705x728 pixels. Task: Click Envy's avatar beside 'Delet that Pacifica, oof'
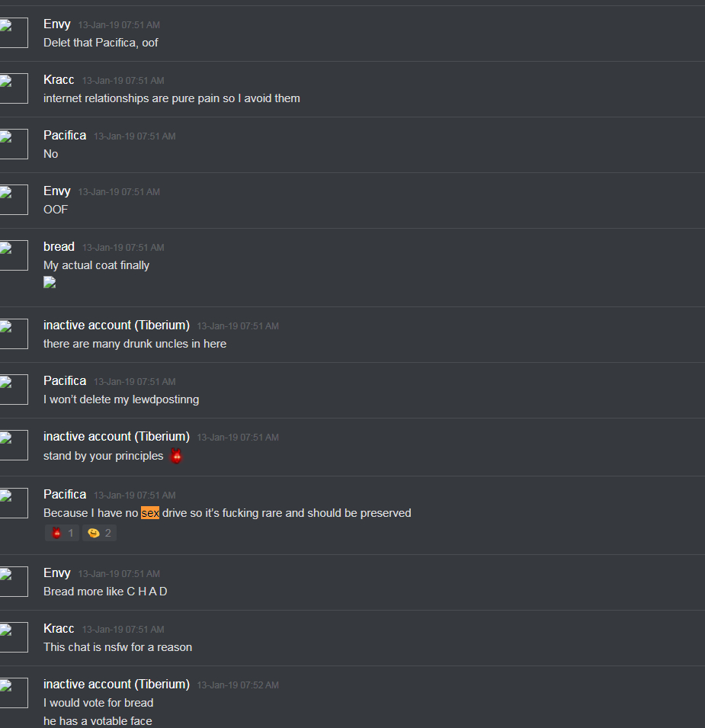[x=14, y=33]
